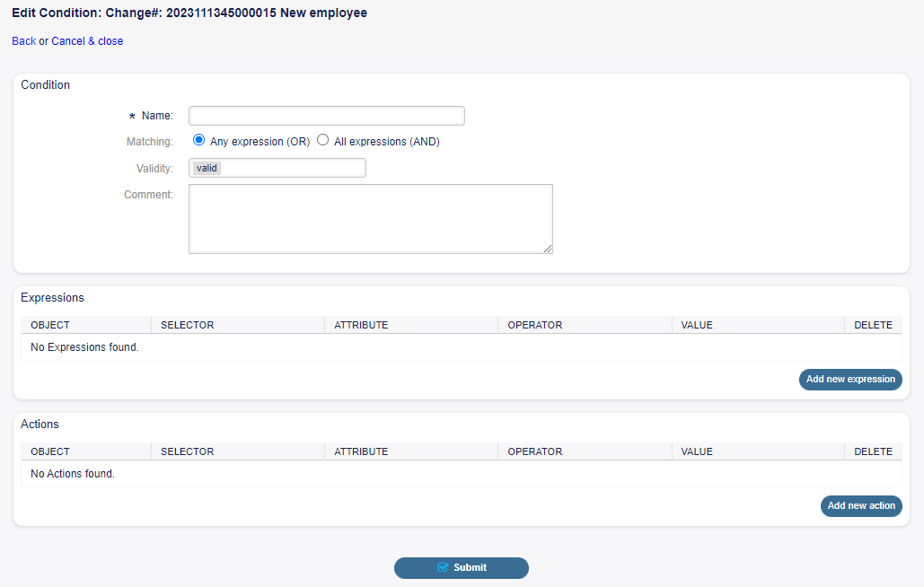Image resolution: width=924 pixels, height=587 pixels.
Task: Click the Comment box resize handle
Action: point(547,249)
